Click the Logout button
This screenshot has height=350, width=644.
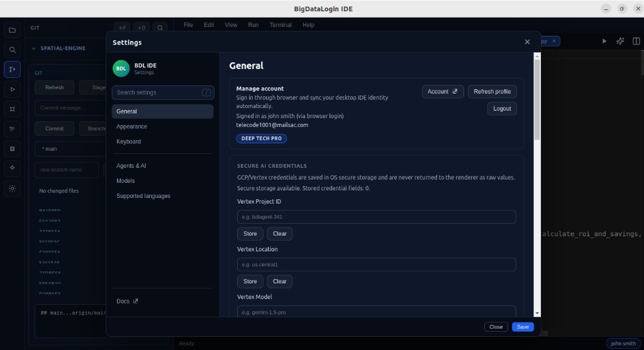coord(502,109)
